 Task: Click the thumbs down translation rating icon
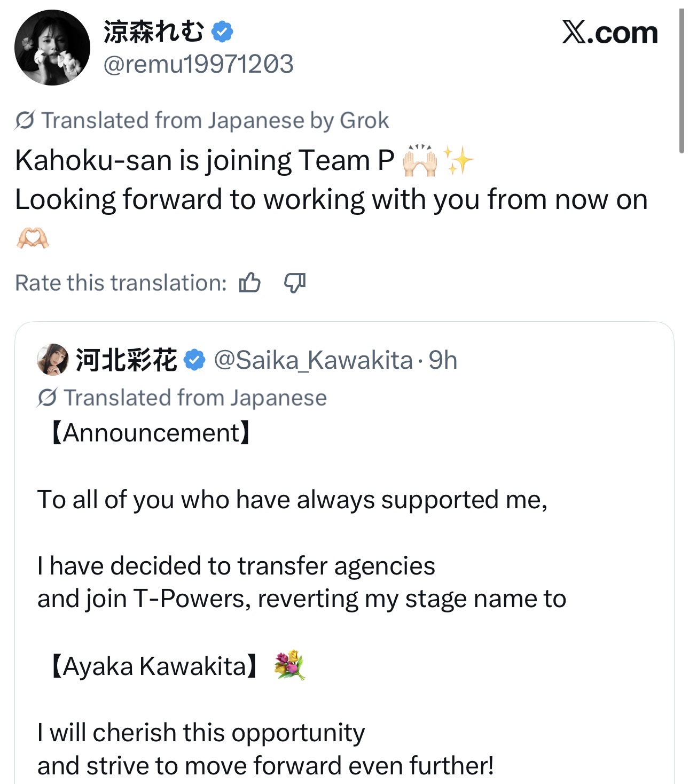tap(295, 282)
